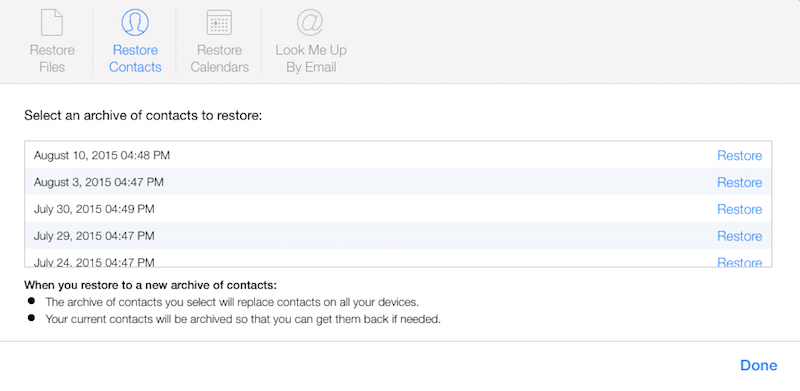Restore the July 24, 2015 archive
The height and width of the screenshot is (391, 800).
pos(739,262)
